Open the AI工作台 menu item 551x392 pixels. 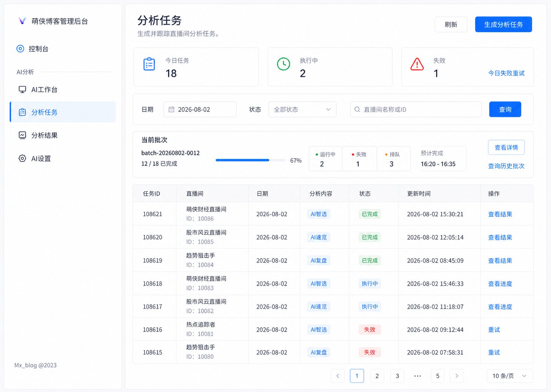63,89
